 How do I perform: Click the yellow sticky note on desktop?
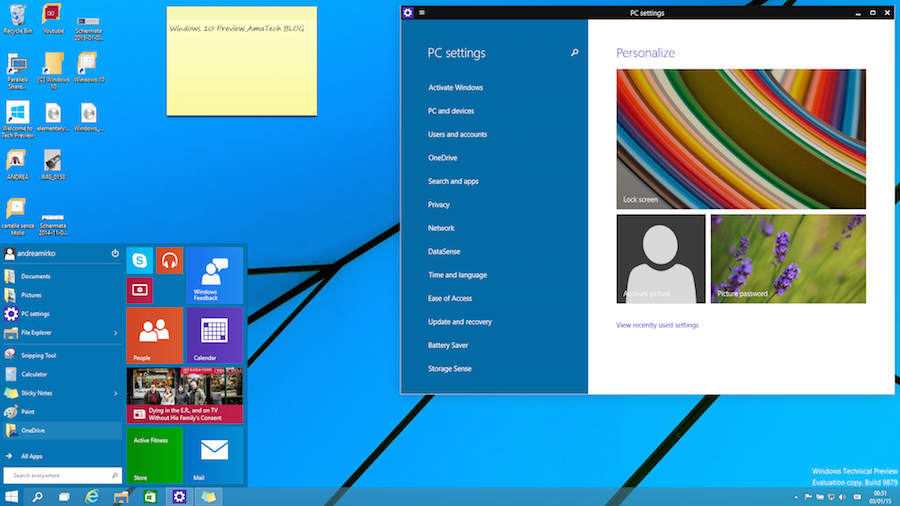(x=242, y=61)
